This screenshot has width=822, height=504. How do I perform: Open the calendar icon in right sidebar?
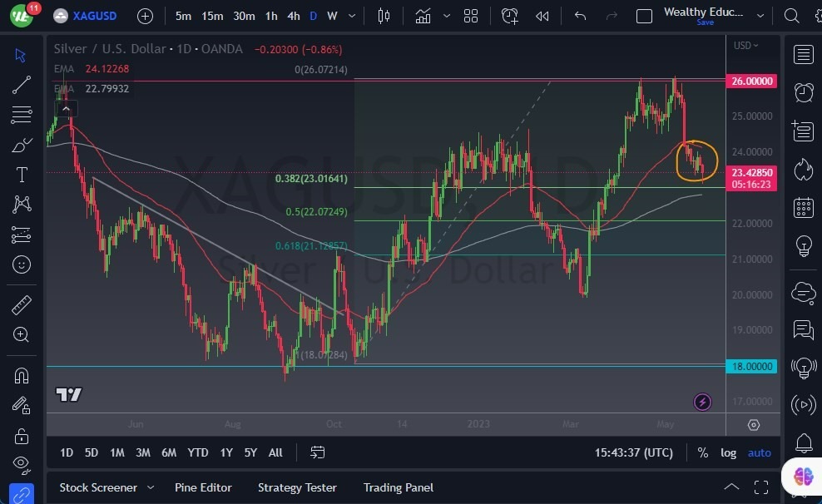coord(803,207)
